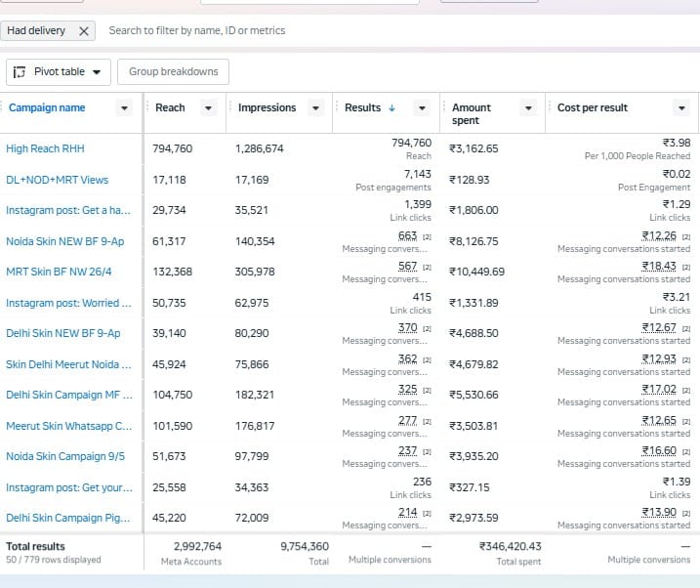The width and height of the screenshot is (700, 588).
Task: Click the 325 results value
Action: [407, 390]
